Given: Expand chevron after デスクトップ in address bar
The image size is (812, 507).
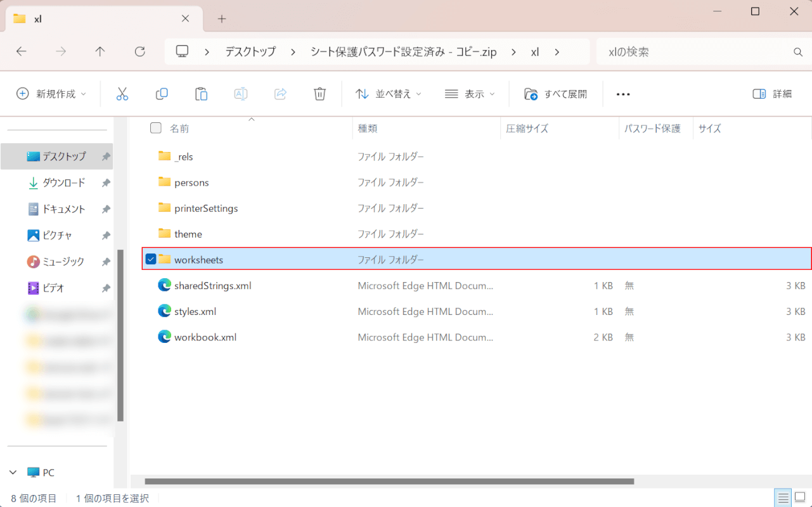Looking at the screenshot, I should click(293, 52).
